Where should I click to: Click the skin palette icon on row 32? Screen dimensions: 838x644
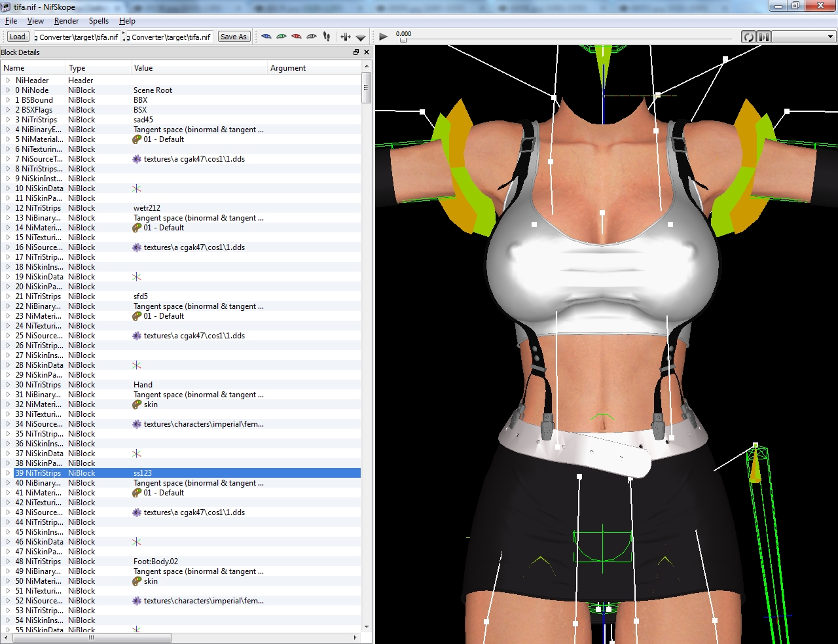[137, 404]
